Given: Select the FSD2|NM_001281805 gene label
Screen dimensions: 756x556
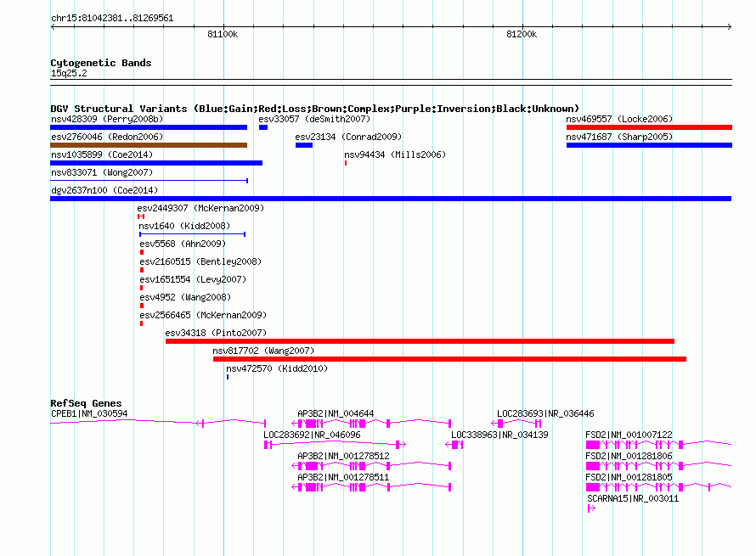Looking at the screenshot, I should pyautogui.click(x=629, y=477).
